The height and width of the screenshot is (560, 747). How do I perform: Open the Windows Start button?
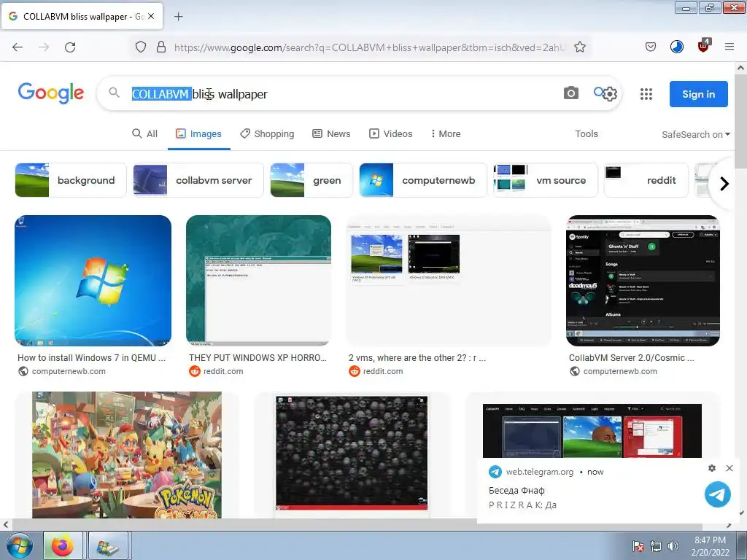20,545
